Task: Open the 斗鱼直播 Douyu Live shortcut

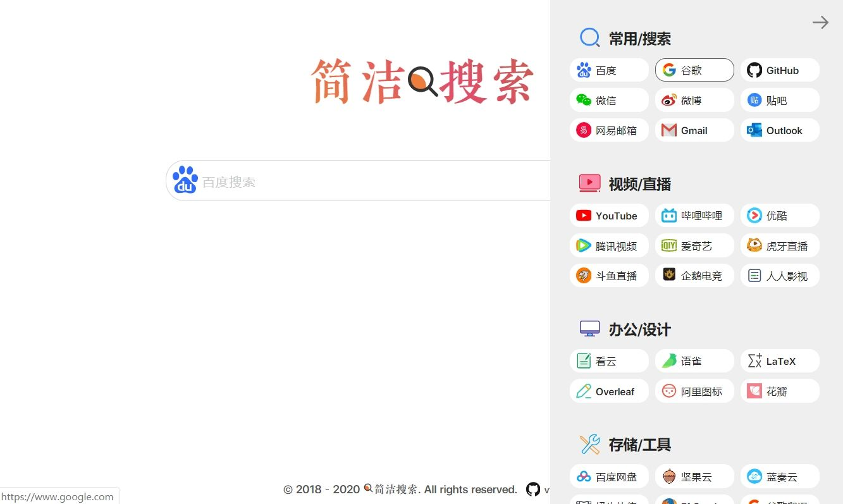Action: click(608, 275)
